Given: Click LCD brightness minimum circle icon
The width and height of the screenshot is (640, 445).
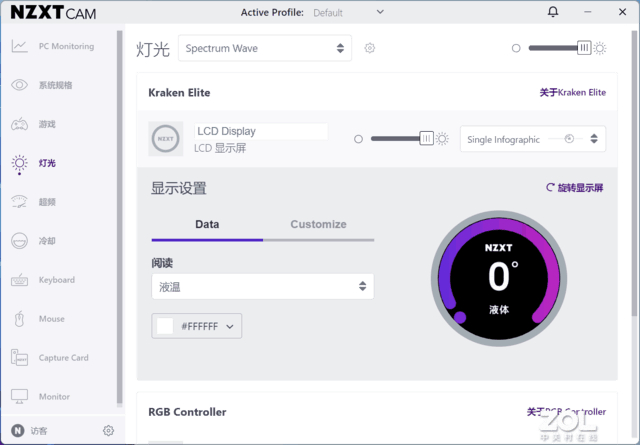Looking at the screenshot, I should (358, 139).
